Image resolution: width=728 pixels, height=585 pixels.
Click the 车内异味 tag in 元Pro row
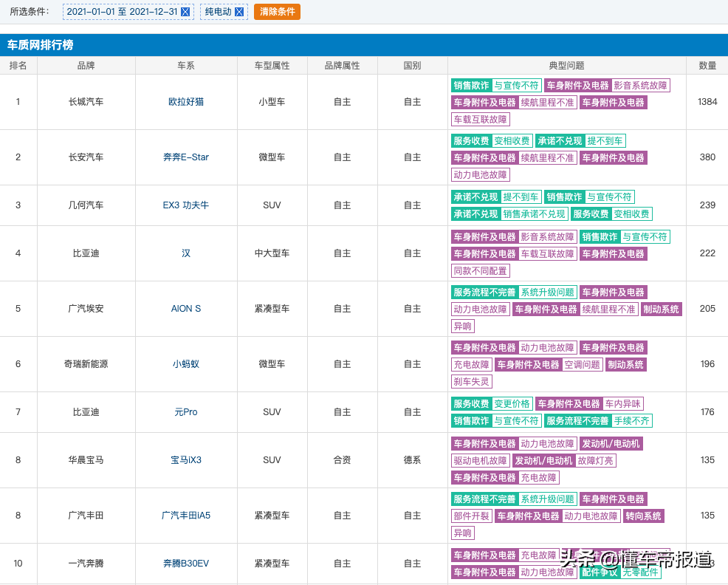click(x=622, y=404)
